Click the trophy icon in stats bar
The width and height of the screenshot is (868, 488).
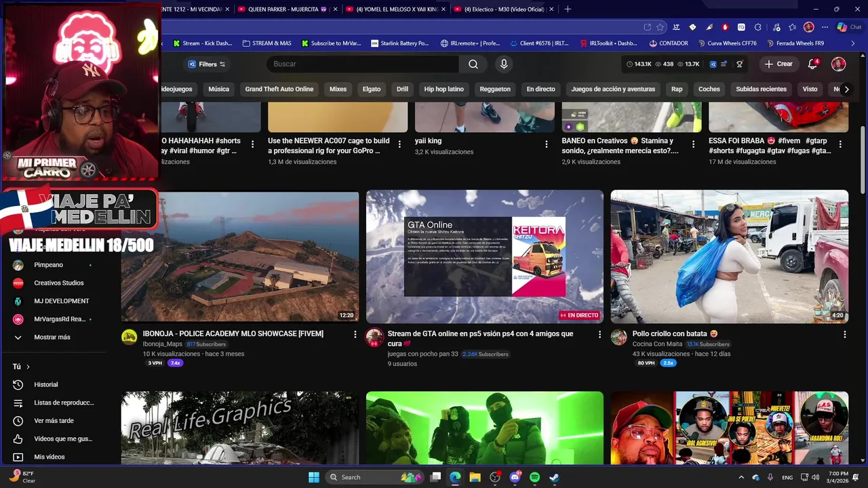[x=740, y=64]
